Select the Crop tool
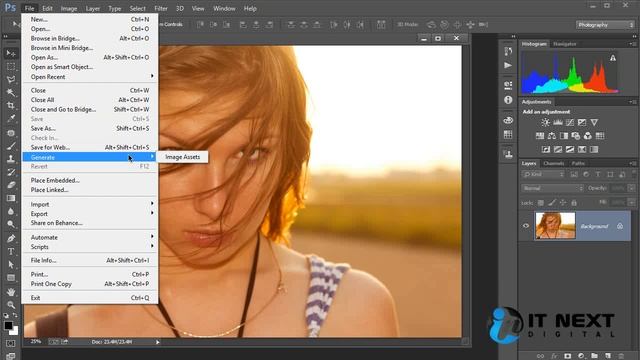The height and width of the screenshot is (360, 640). (11, 106)
